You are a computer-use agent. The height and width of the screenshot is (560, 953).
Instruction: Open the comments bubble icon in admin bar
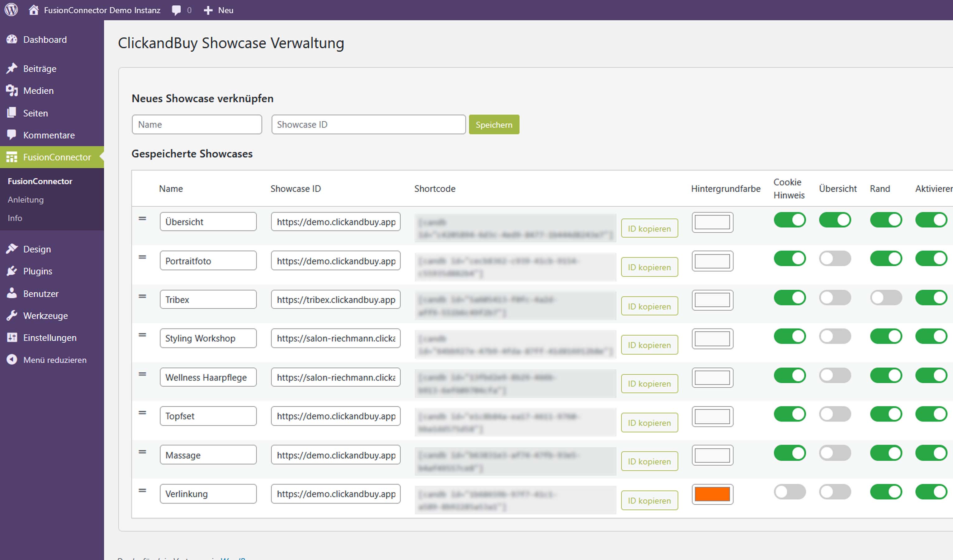(176, 10)
